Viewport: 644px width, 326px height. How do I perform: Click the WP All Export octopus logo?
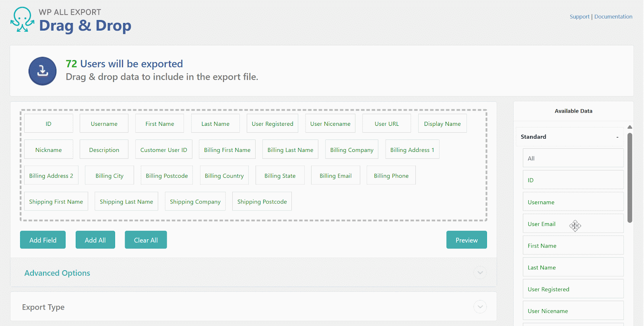coord(22,19)
